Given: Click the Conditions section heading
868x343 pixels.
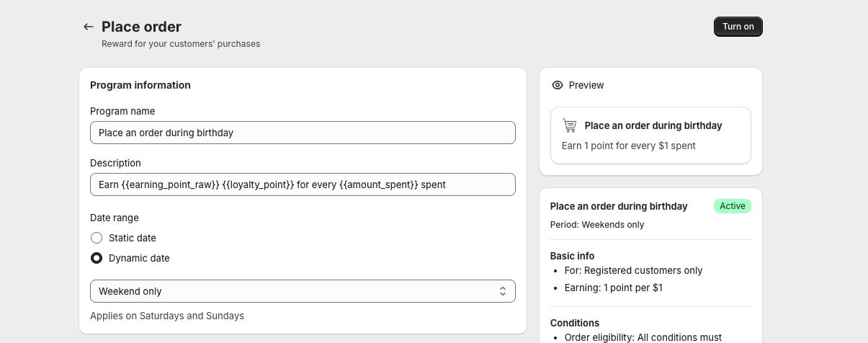Looking at the screenshot, I should 575,323.
